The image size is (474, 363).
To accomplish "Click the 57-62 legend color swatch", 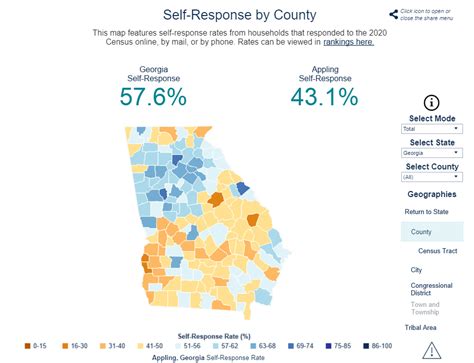I will [x=216, y=346].
